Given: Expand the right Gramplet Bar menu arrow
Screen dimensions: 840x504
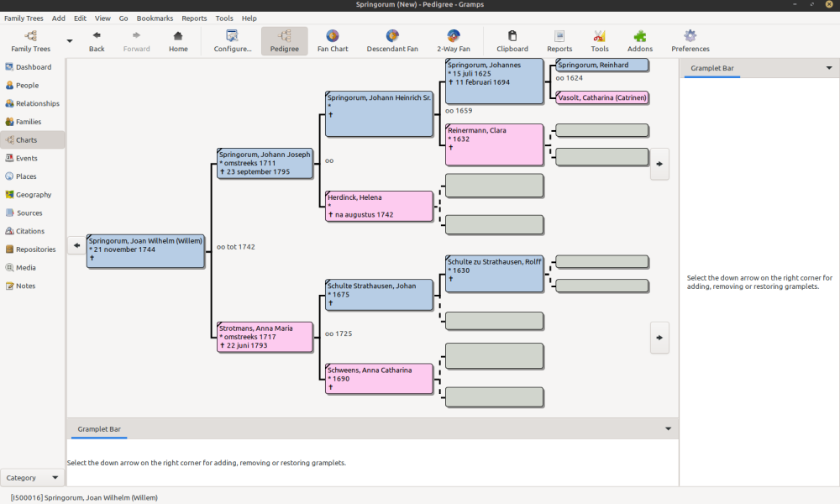Looking at the screenshot, I should click(829, 68).
